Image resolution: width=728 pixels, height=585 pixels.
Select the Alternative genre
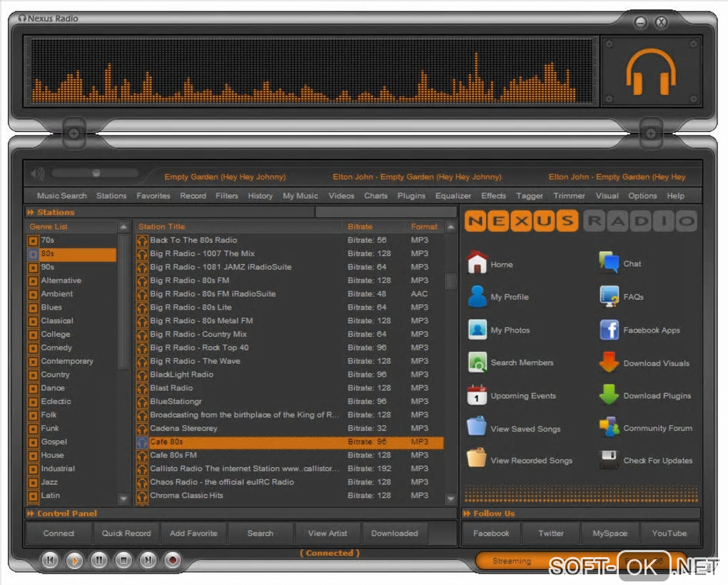pyautogui.click(x=71, y=280)
